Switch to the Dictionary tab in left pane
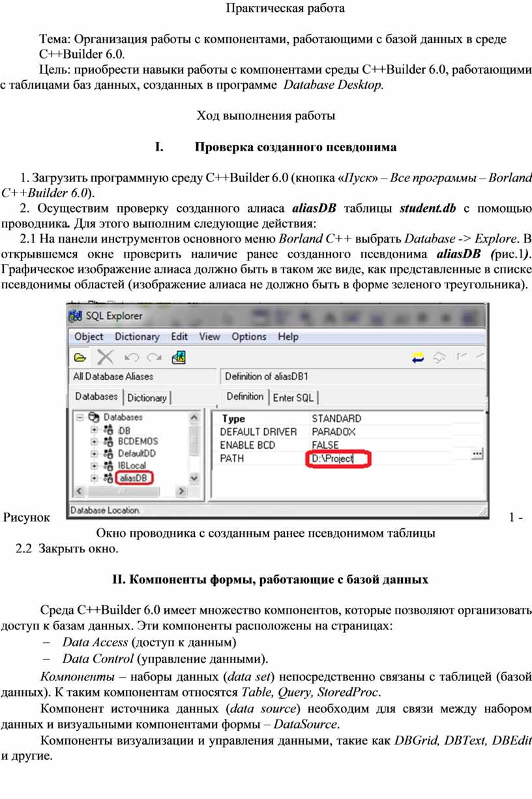Screen dimensions: 532x799 tap(147, 398)
